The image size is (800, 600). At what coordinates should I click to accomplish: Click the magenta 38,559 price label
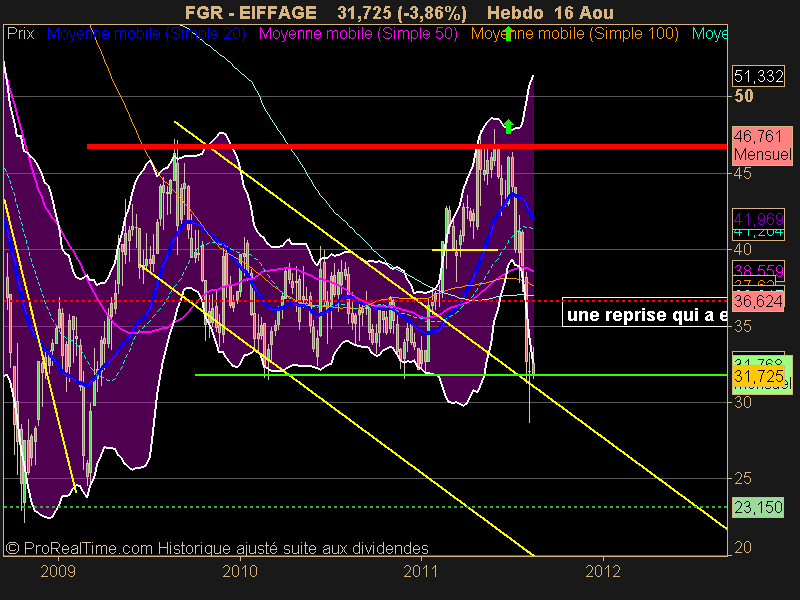click(758, 270)
